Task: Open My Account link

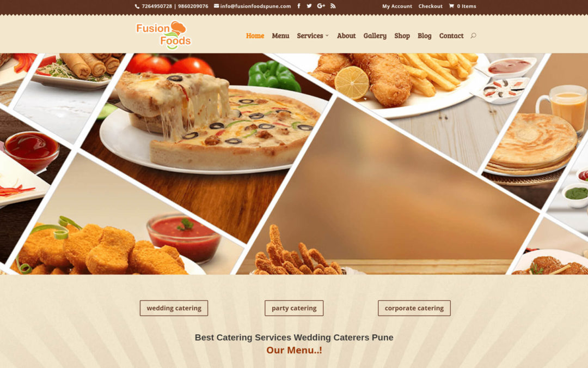Action: coord(397,6)
